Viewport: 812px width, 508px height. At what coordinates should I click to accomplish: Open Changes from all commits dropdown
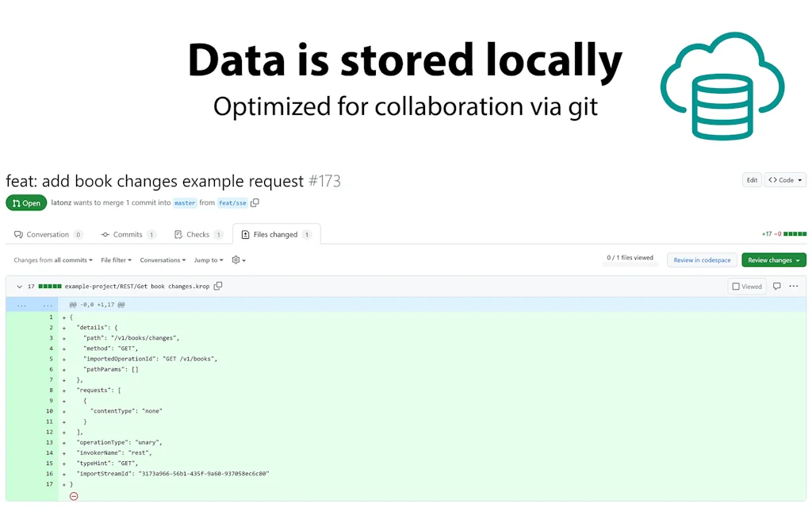(53, 260)
